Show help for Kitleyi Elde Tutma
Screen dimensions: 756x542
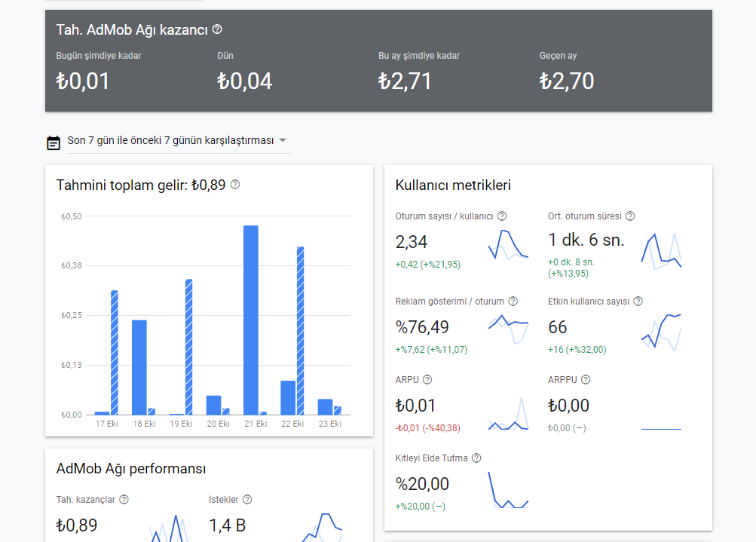click(x=476, y=458)
